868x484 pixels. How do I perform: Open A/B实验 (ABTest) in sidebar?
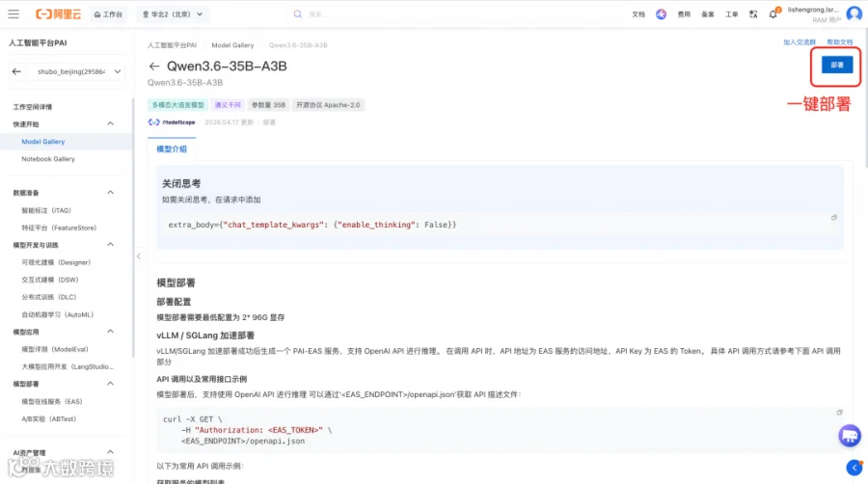(49, 418)
